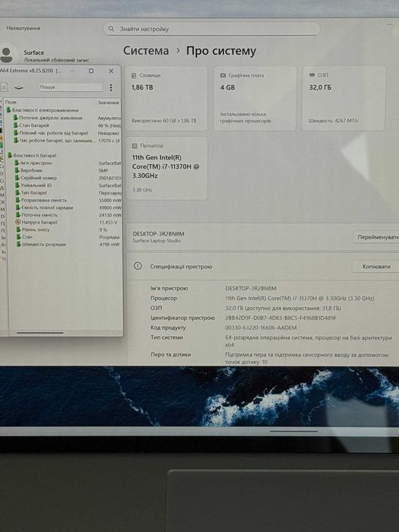Select device name value 'DESKTOP-3R2BN8M' in specifications

(x=251, y=288)
